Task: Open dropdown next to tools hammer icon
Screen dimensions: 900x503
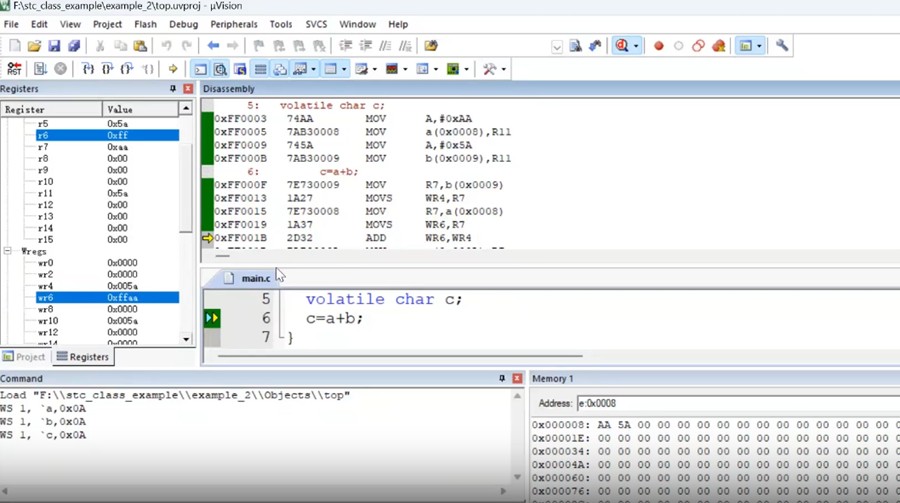Action: click(x=502, y=69)
